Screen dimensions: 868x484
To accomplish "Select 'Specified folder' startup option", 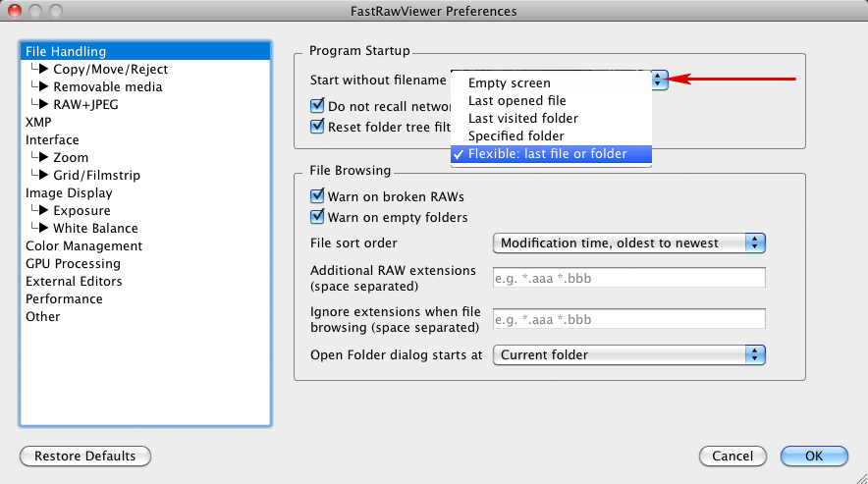I will click(515, 136).
